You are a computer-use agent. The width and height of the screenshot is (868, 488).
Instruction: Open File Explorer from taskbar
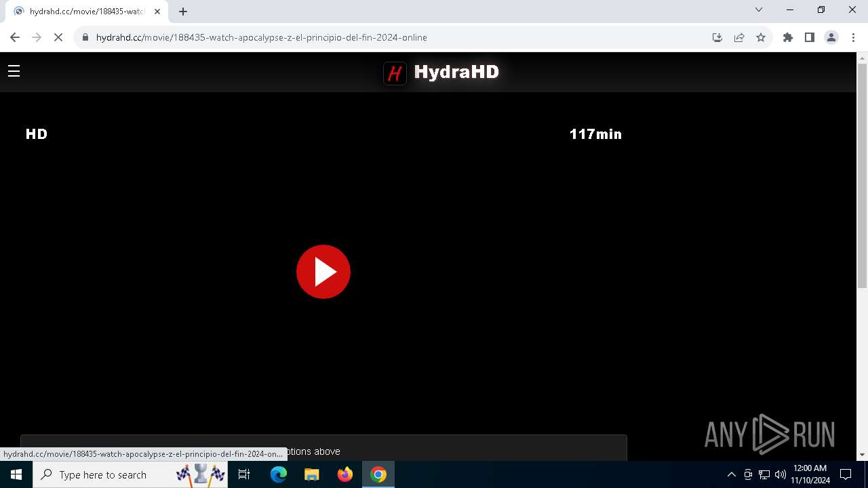[x=312, y=474]
